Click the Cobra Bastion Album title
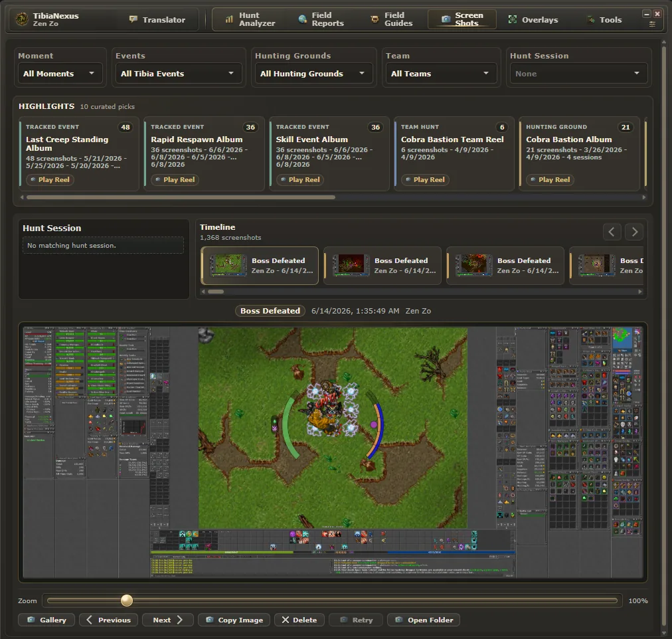This screenshot has width=672, height=639. tap(569, 139)
